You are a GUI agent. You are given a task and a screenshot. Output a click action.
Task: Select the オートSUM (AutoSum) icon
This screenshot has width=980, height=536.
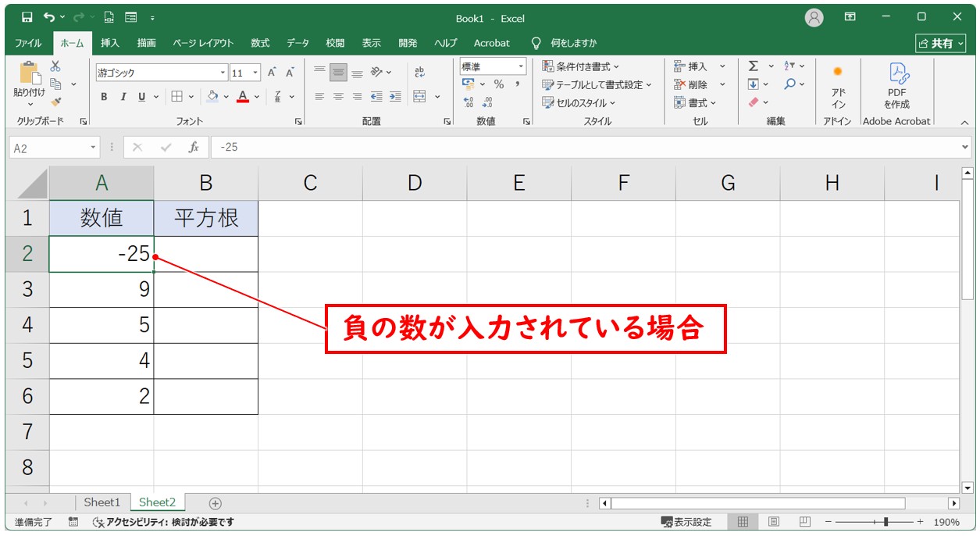pos(753,66)
